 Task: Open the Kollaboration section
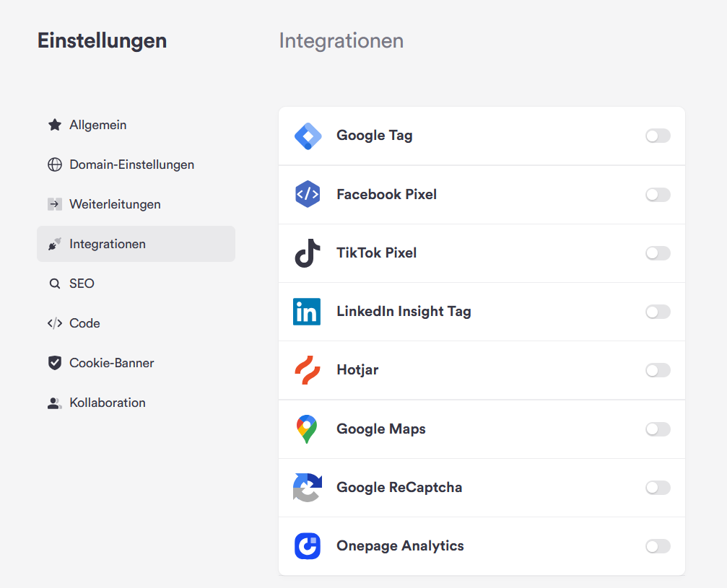click(x=136, y=403)
